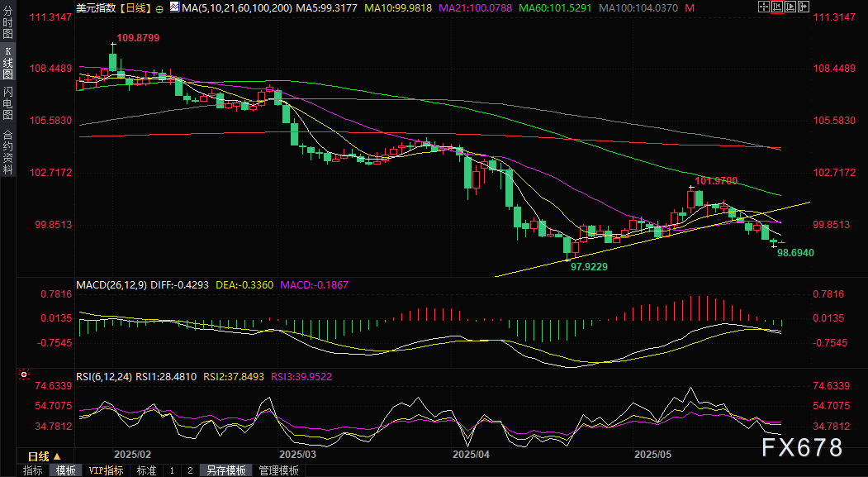Toggle the VIP指标 option
This screenshot has height=477, width=868.
pos(106,470)
